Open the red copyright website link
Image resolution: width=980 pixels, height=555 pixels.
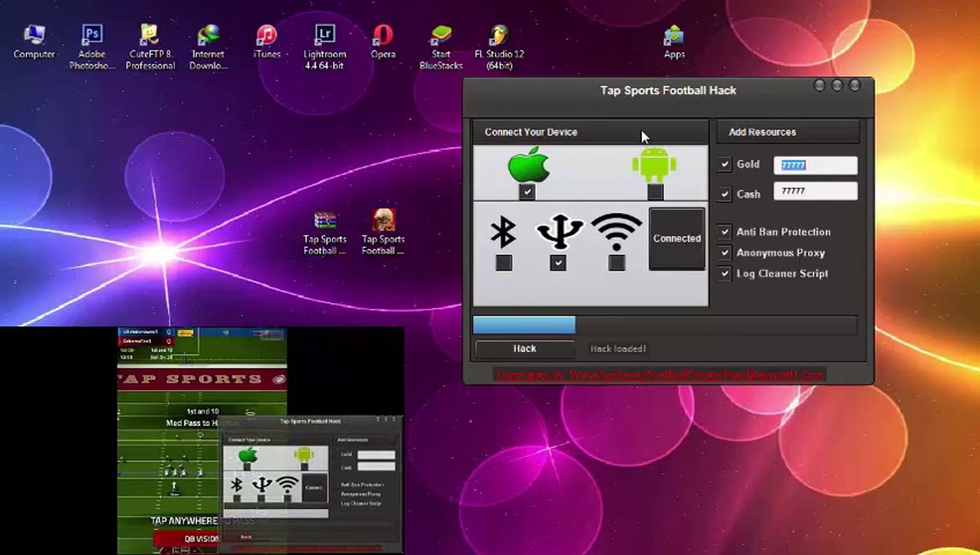659,375
